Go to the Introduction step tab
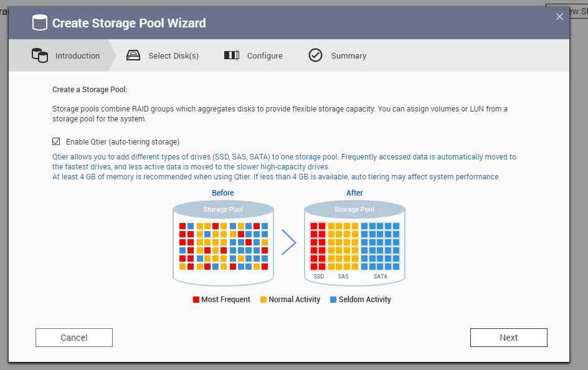The width and height of the screenshot is (588, 370). (77, 56)
